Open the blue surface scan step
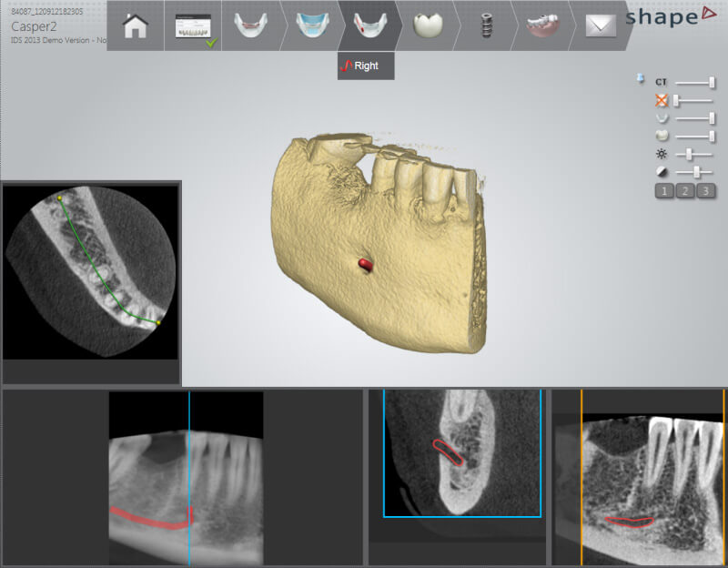The width and height of the screenshot is (728, 568). click(312, 25)
